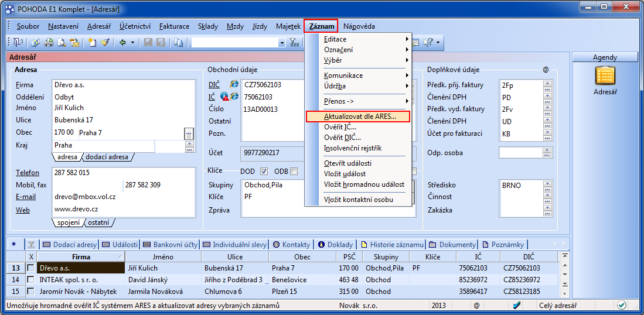Sort table by Firma column header

(81, 257)
